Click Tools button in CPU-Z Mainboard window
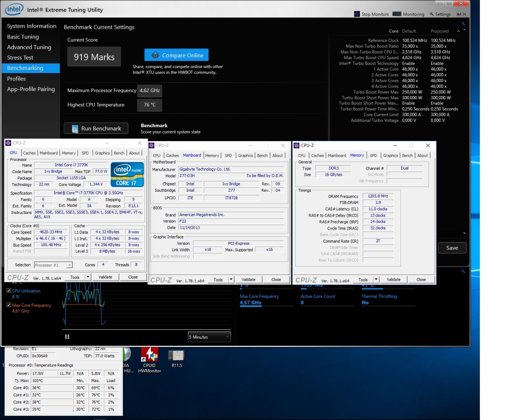506x420 pixels. [x=218, y=279]
